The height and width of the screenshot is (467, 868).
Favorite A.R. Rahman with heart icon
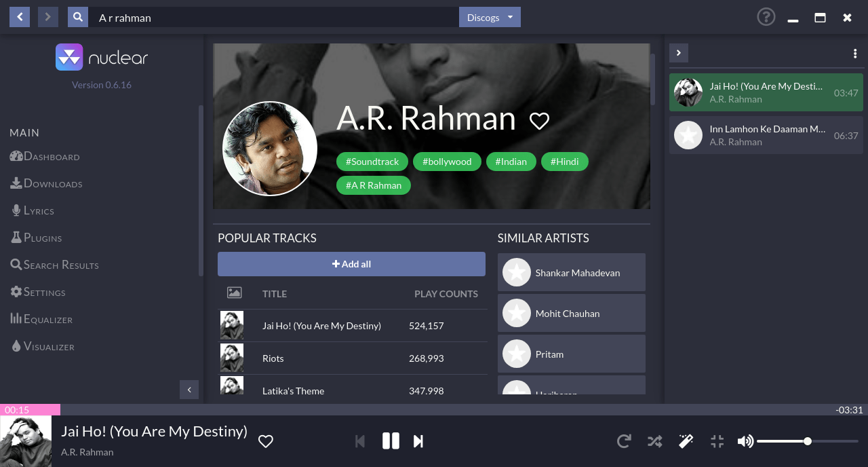tap(539, 121)
